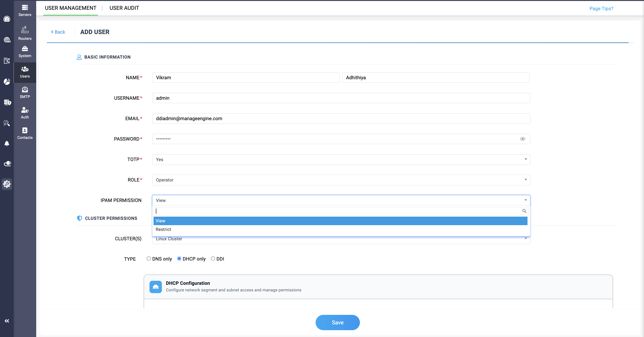
Task: Switch to the USER AUDIT tab
Action: [124, 8]
